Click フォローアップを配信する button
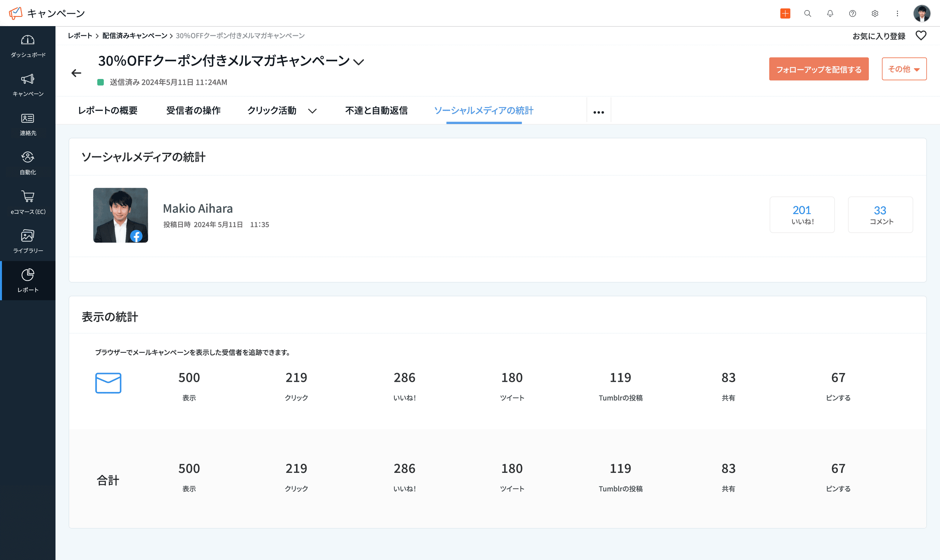 tap(819, 69)
